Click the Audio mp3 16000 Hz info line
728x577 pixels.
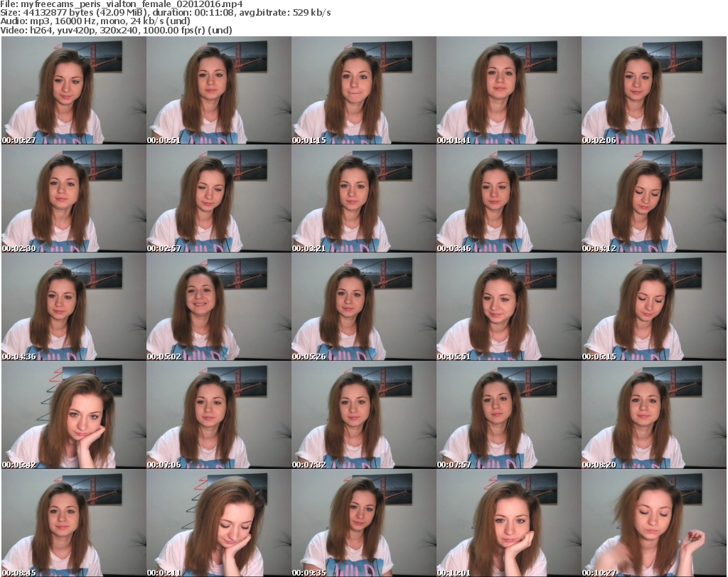tap(95, 21)
